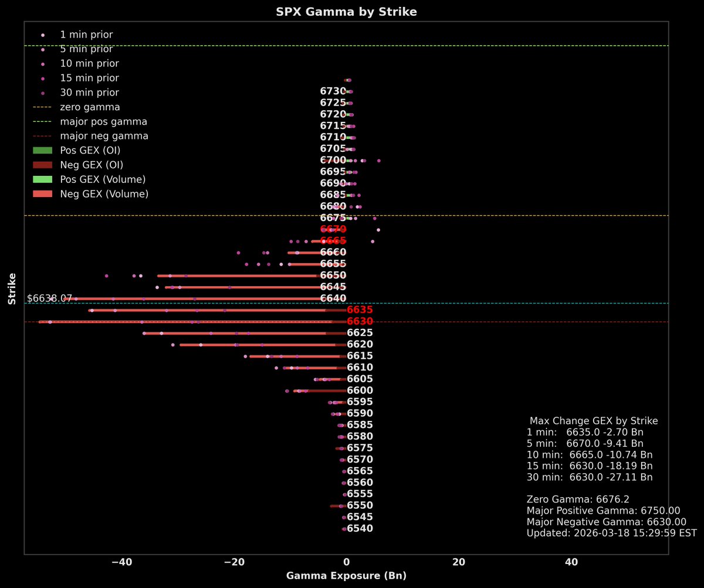Click the red 6665 strike label
This screenshot has width=704, height=588.
click(333, 241)
